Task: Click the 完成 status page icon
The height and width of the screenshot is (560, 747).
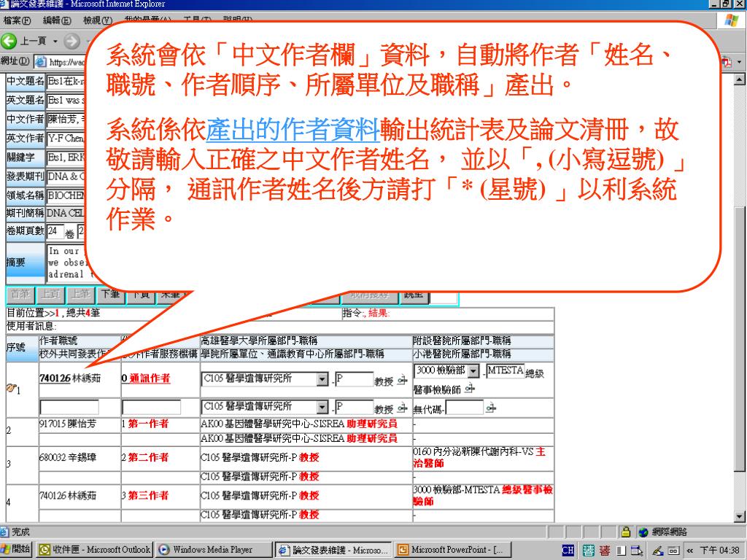Action: tap(4, 532)
